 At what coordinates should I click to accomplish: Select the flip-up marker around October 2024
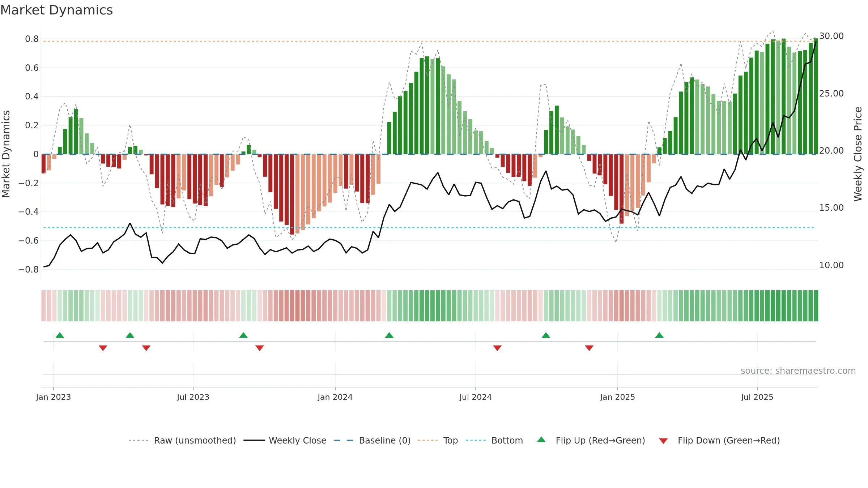(546, 335)
